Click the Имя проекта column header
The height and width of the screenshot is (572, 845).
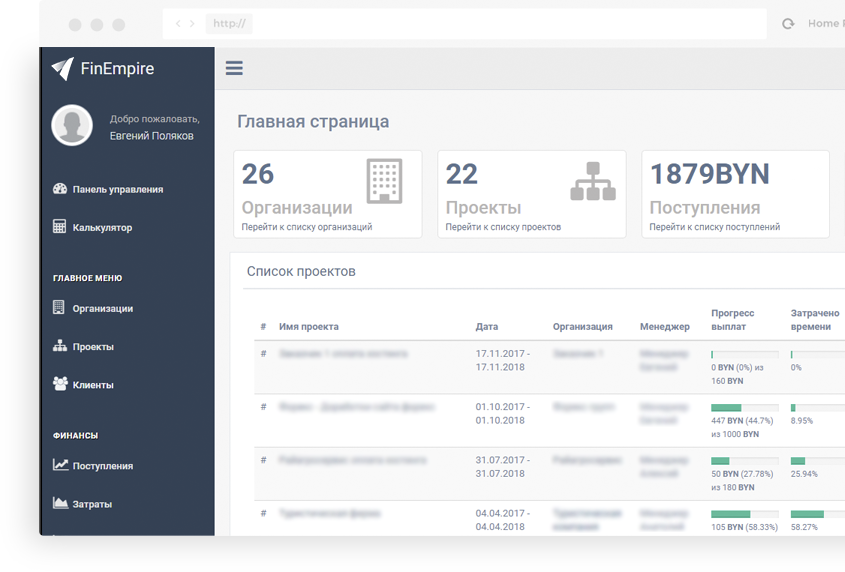tap(309, 327)
